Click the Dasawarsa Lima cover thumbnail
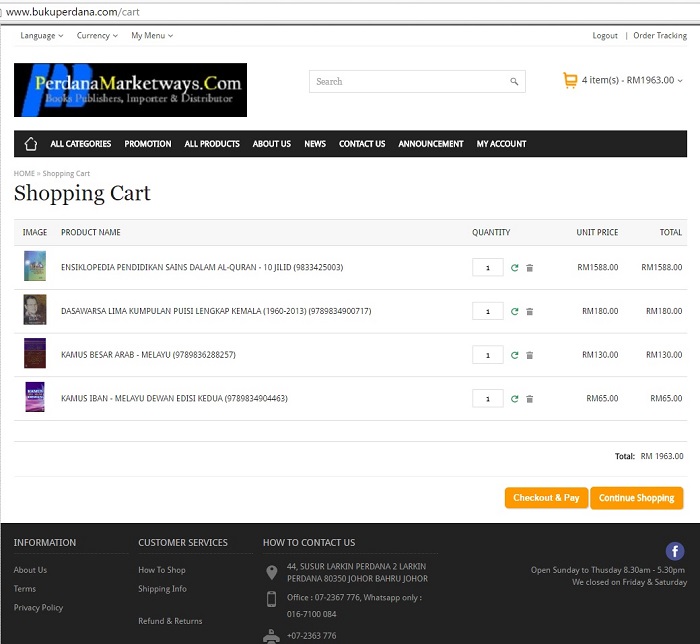The height and width of the screenshot is (644, 700). 35,310
